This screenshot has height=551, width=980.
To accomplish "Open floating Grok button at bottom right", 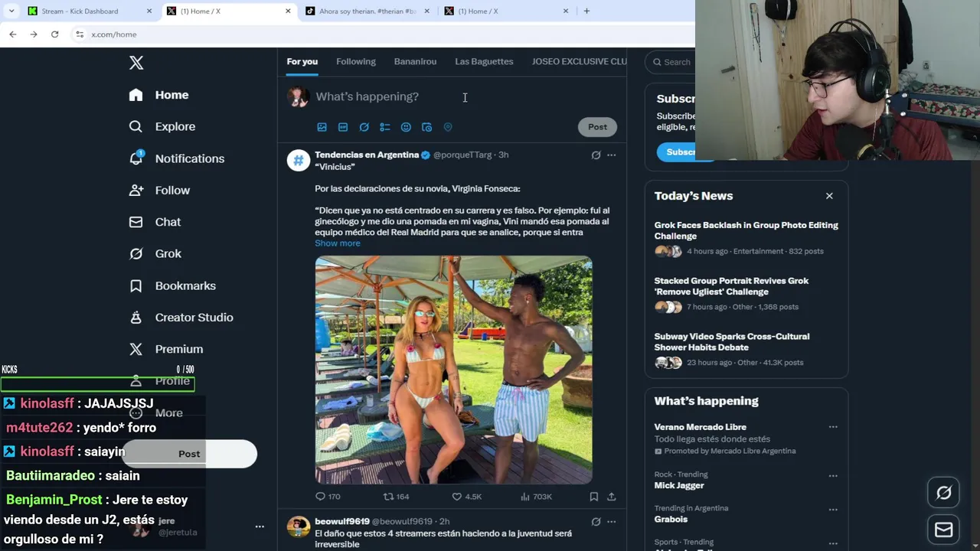I will [943, 493].
